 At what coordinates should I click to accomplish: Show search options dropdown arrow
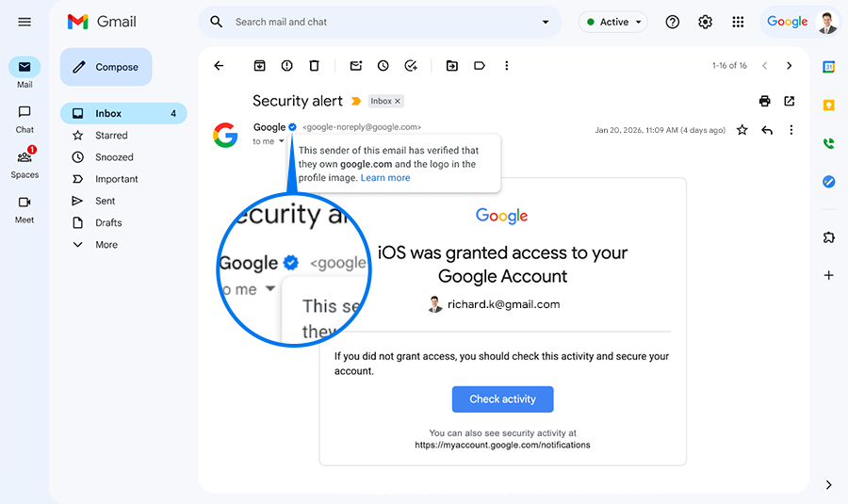(546, 22)
